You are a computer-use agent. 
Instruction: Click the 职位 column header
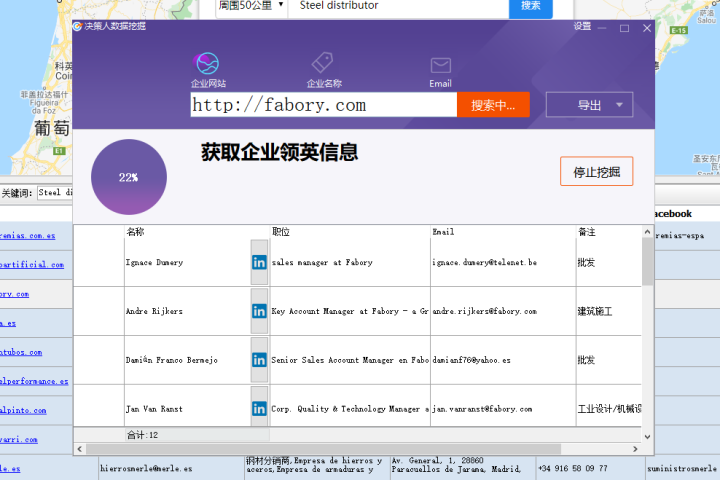coord(281,232)
